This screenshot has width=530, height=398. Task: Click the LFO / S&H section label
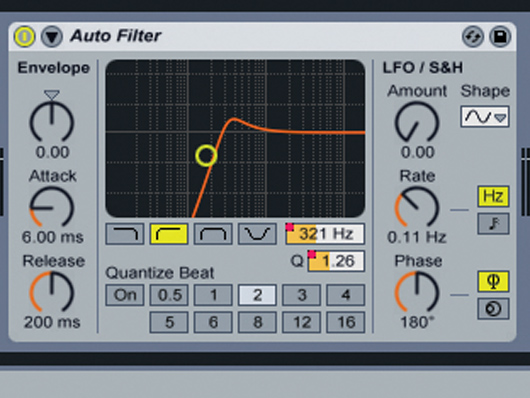point(423,68)
